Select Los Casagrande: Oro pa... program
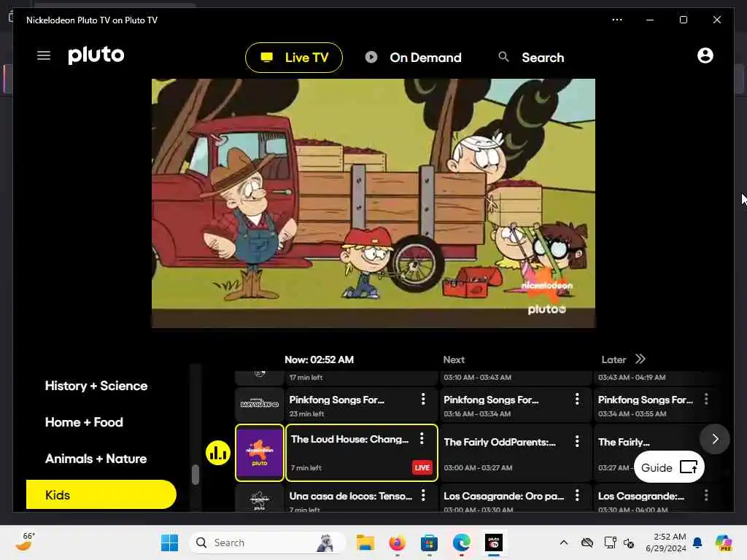Image resolution: width=747 pixels, height=560 pixels. pos(515,499)
